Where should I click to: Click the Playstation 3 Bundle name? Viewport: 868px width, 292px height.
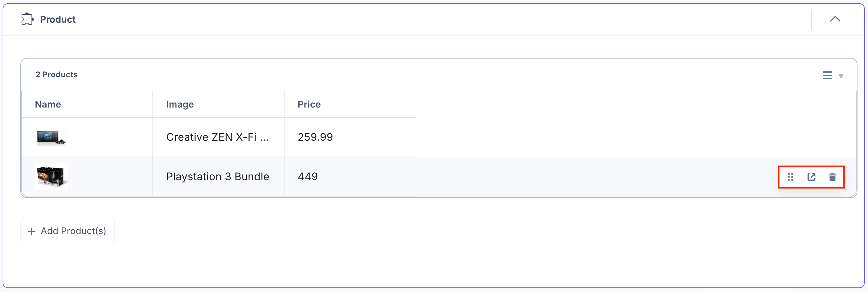(x=217, y=177)
